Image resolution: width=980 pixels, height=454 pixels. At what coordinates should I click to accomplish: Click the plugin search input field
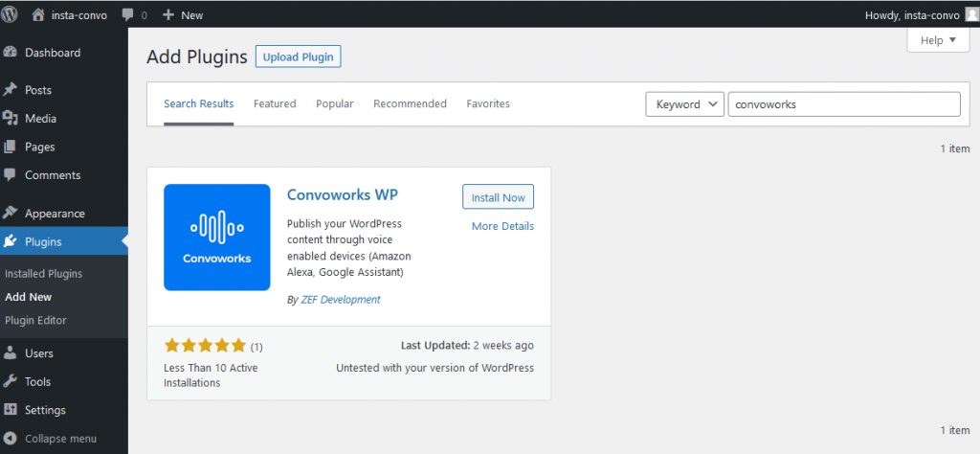[x=844, y=104]
